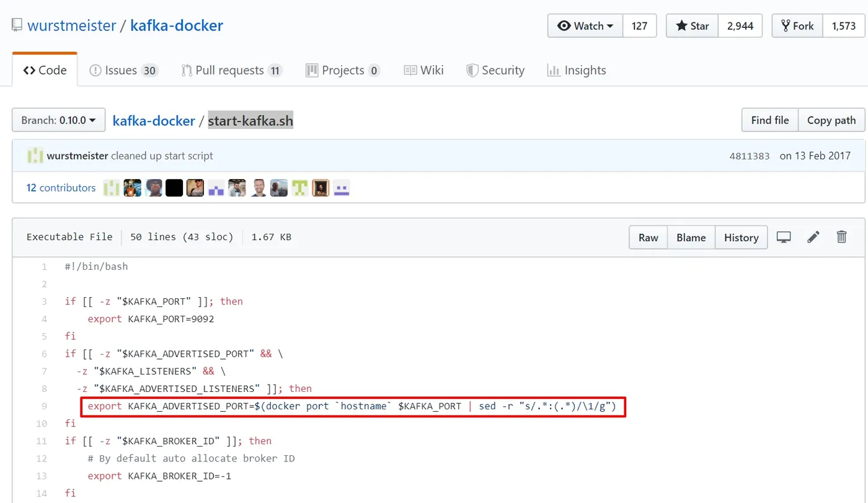Click the '50 lines (43 sloc)' text

[x=182, y=237]
